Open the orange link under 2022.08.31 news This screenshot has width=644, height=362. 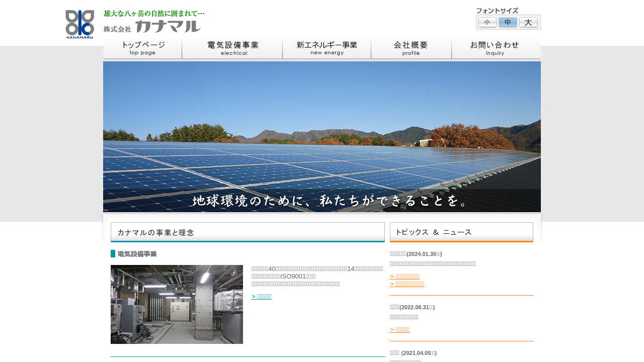400,330
